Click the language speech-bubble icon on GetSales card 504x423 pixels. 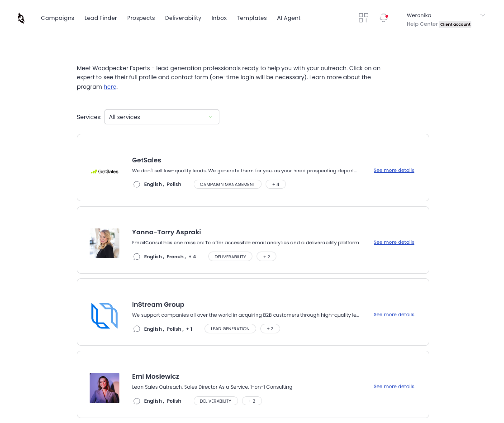pos(137,184)
